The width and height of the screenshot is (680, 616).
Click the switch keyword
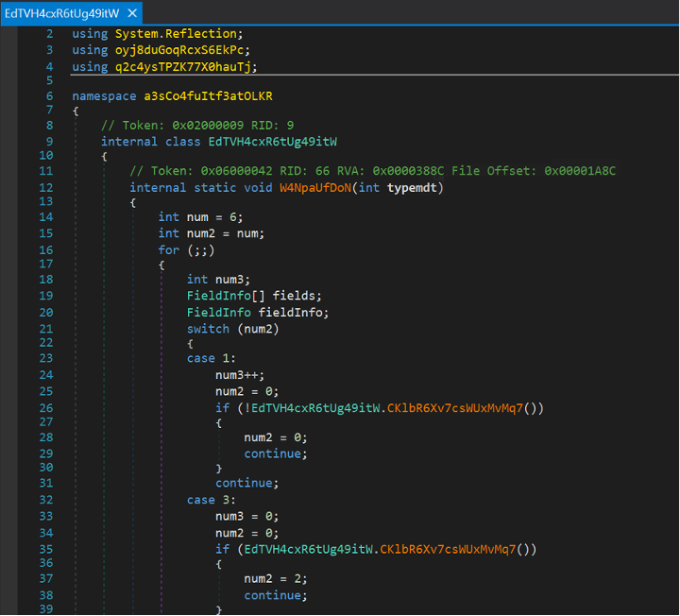point(208,329)
